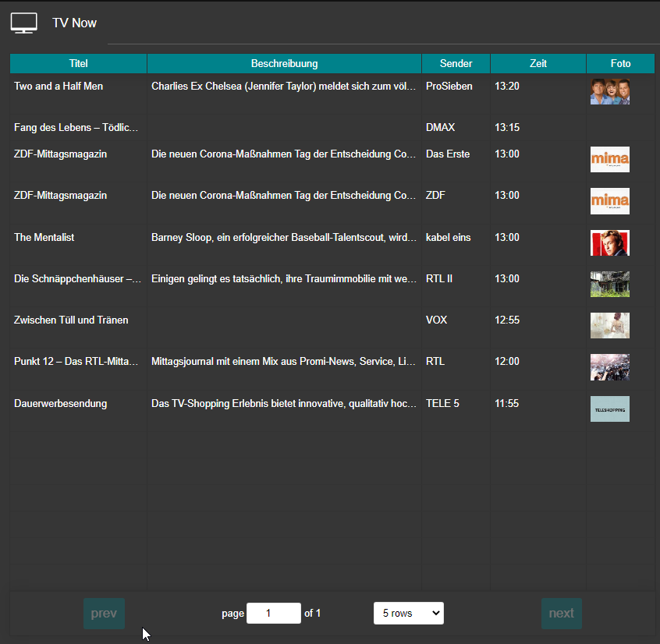Click description starting 'Mittagsjournal mit einem Mix'
The height and width of the screenshot is (644, 660).
284,361
